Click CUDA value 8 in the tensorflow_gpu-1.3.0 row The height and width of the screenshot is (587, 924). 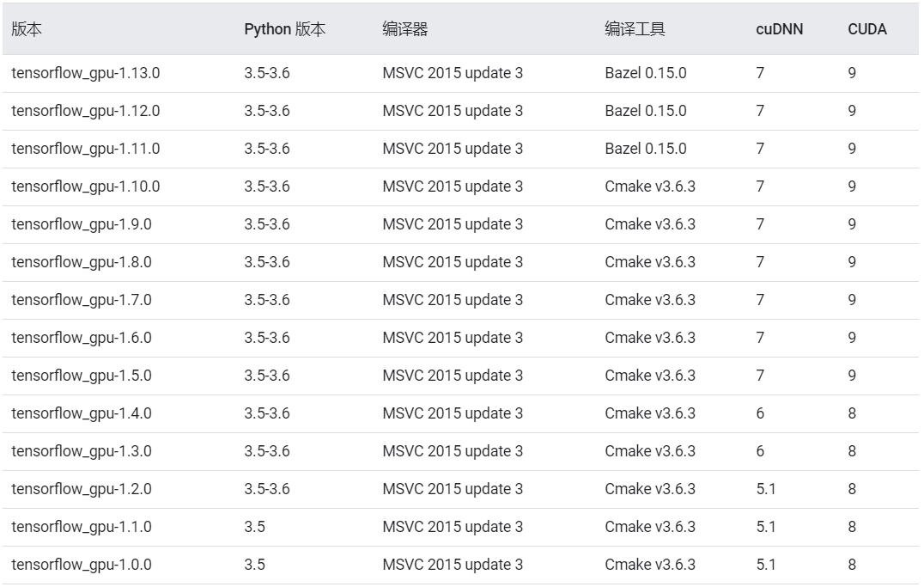point(852,451)
